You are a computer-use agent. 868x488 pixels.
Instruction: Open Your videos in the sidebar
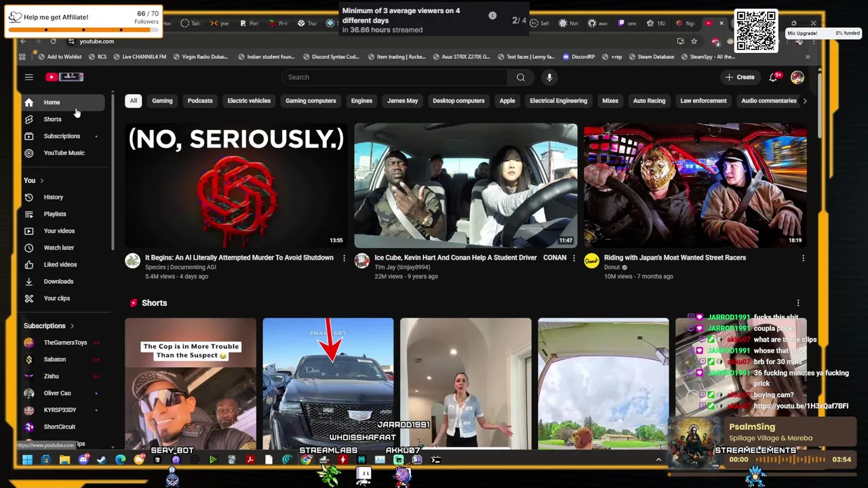pyautogui.click(x=62, y=231)
